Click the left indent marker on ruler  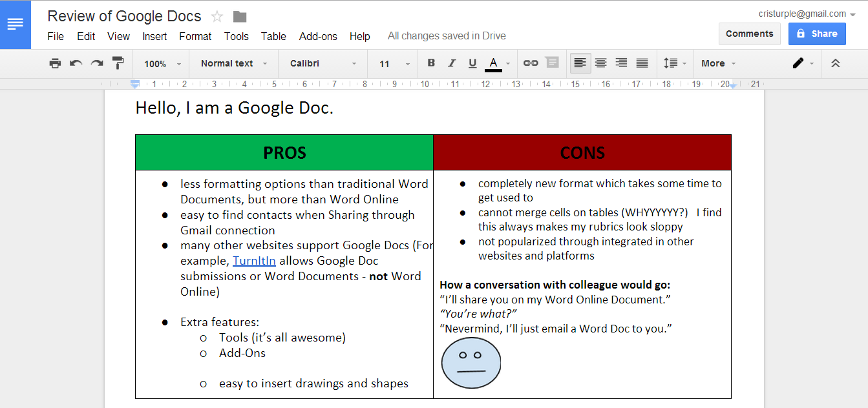tap(135, 84)
